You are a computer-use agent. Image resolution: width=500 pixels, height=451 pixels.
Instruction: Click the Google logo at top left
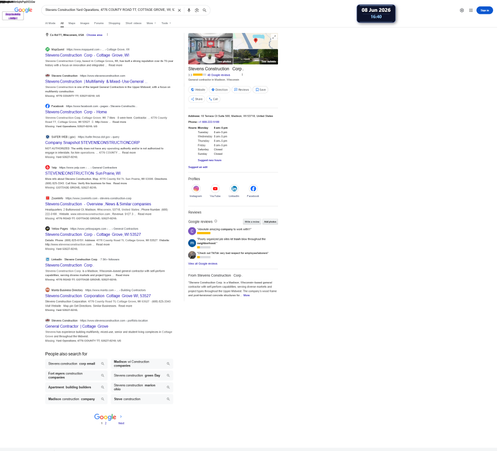pyautogui.click(x=23, y=10)
